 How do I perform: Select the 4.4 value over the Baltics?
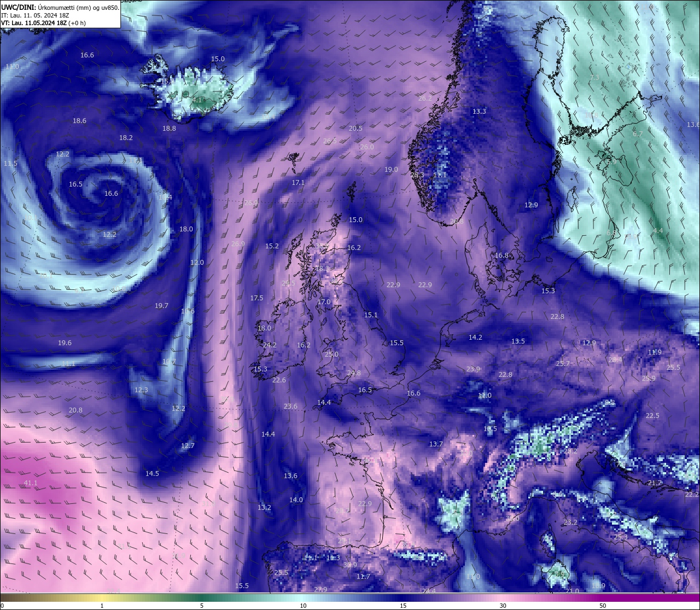[x=658, y=231]
